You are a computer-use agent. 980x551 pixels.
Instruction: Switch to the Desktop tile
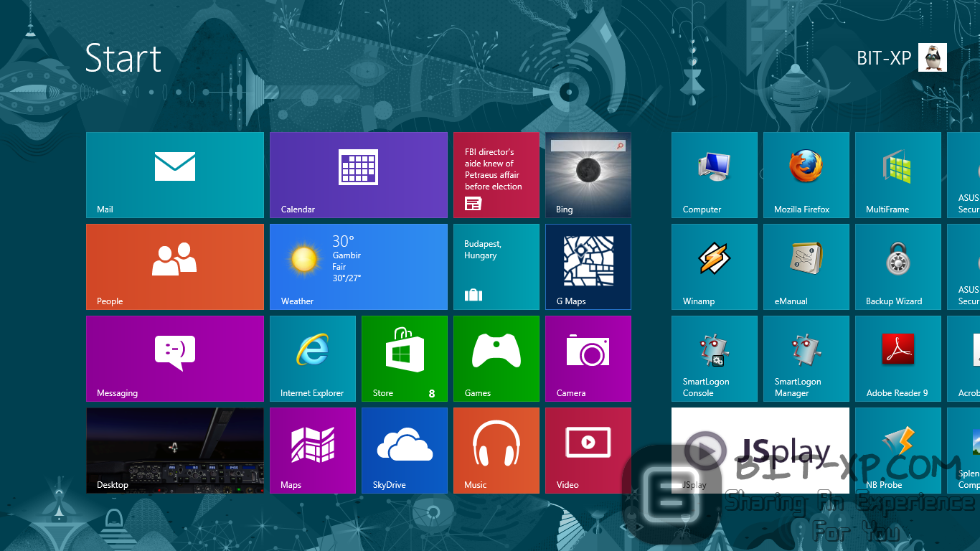coord(174,450)
